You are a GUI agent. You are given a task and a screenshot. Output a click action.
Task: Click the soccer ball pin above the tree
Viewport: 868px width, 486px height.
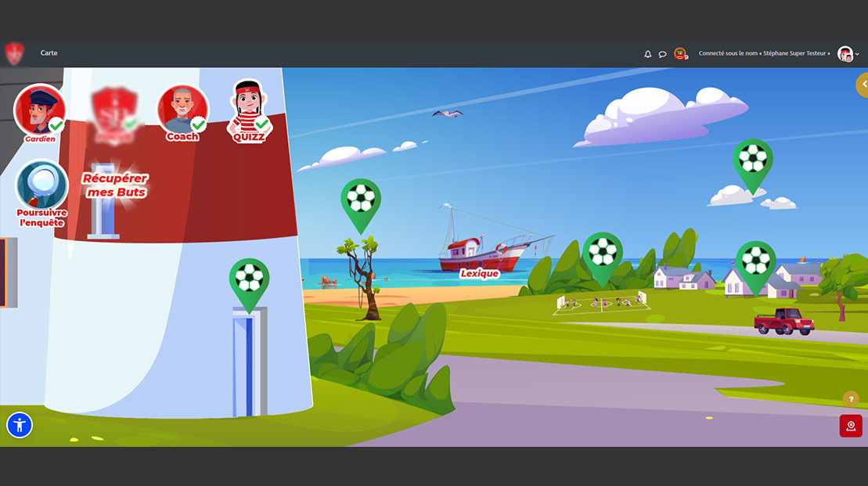click(x=361, y=200)
